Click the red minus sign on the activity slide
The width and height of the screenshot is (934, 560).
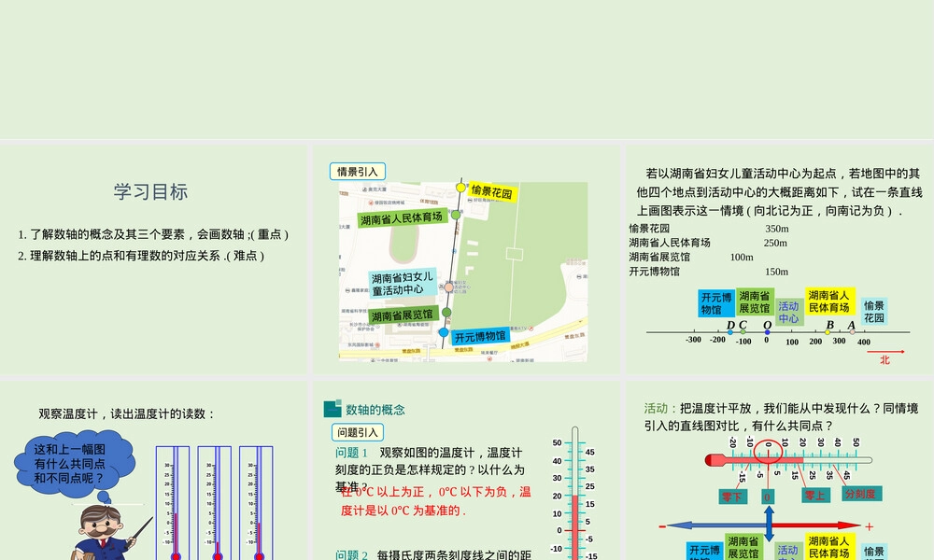tap(662, 526)
